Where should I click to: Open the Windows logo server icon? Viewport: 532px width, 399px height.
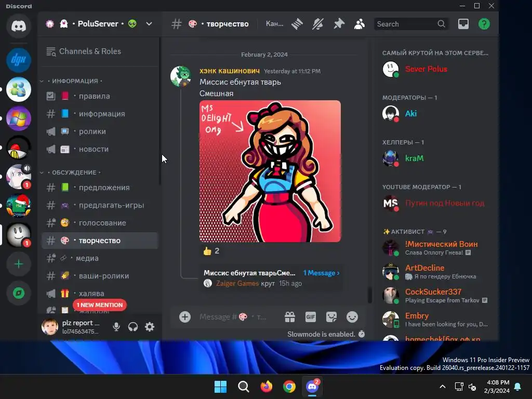tap(19, 118)
